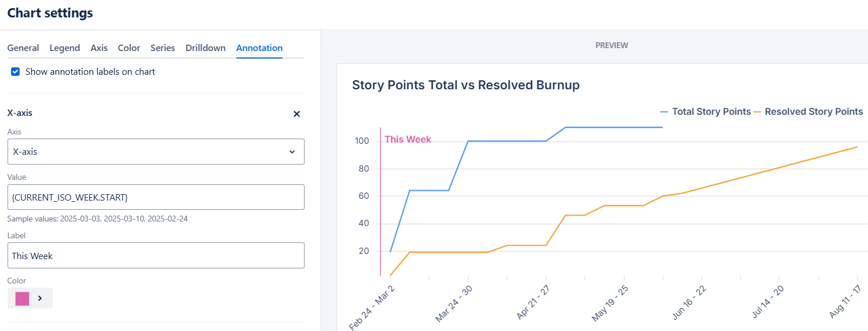Open the Legend tab
The height and width of the screenshot is (331, 868).
(65, 48)
